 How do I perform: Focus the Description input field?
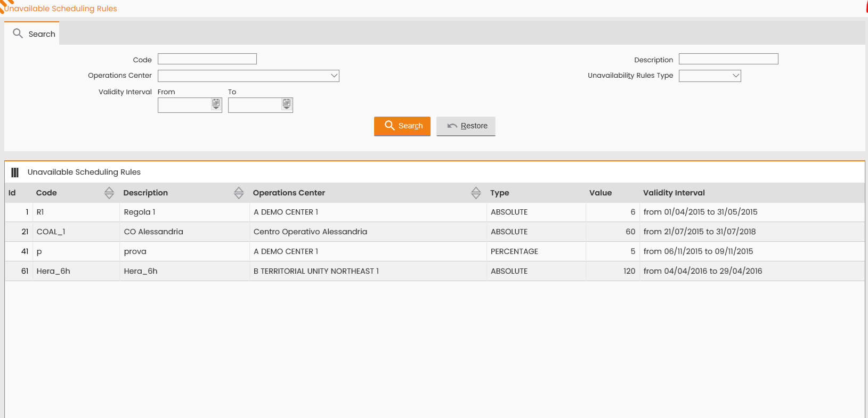[728, 59]
